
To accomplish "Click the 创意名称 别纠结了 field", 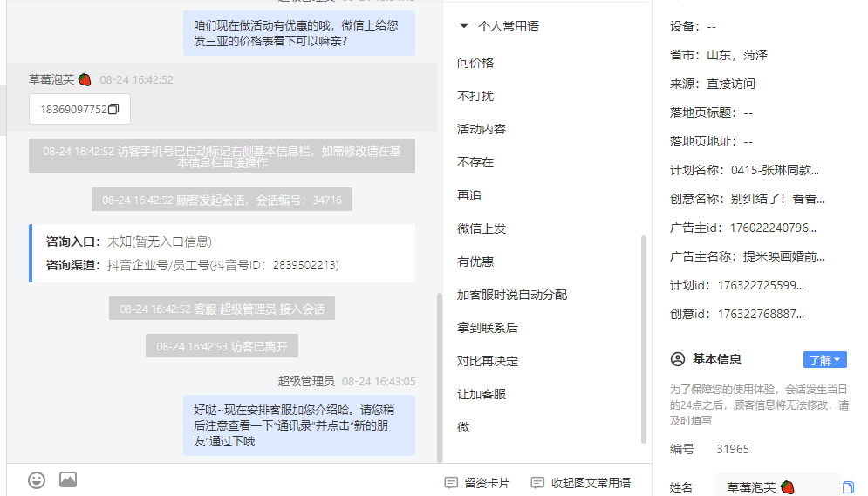I will (748, 199).
